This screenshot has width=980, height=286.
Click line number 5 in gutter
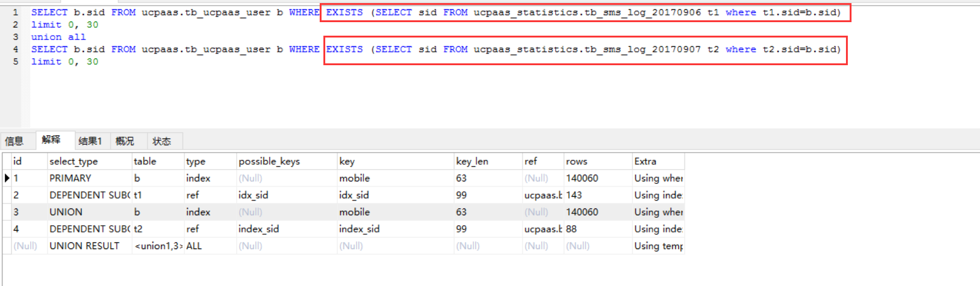coord(15,62)
